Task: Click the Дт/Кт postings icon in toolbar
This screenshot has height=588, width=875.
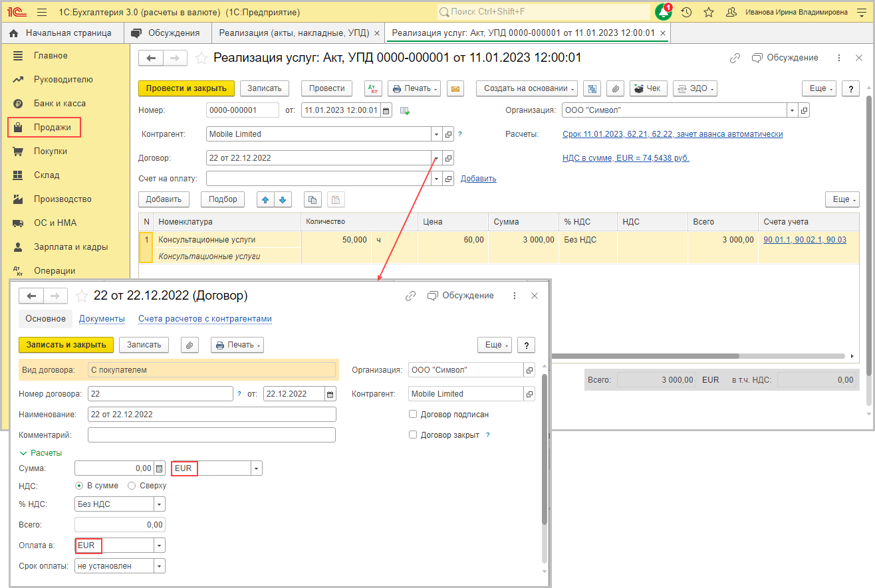Action: click(373, 88)
